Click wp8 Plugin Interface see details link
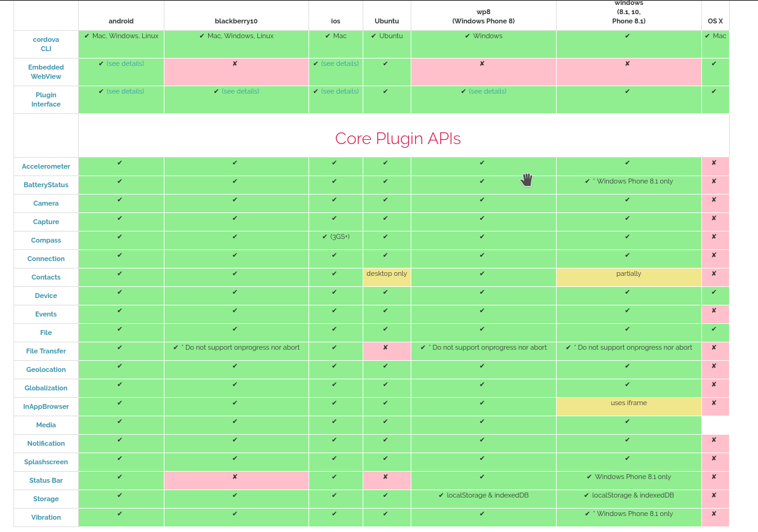This screenshot has height=532, width=758. (487, 91)
